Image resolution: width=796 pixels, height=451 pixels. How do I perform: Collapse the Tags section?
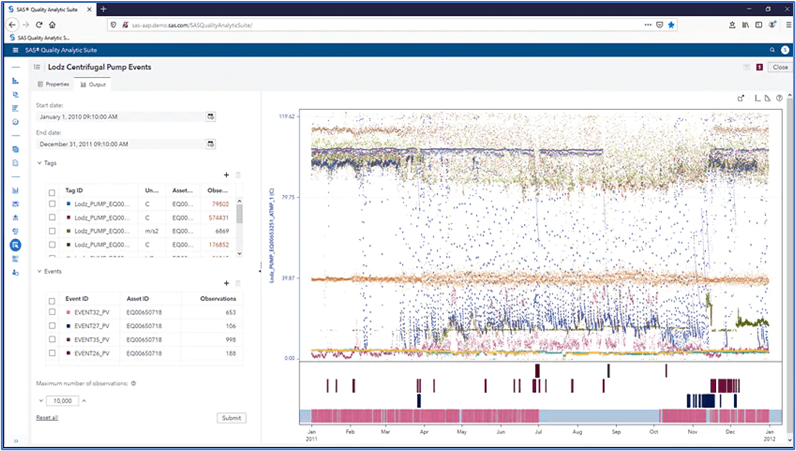click(x=39, y=162)
